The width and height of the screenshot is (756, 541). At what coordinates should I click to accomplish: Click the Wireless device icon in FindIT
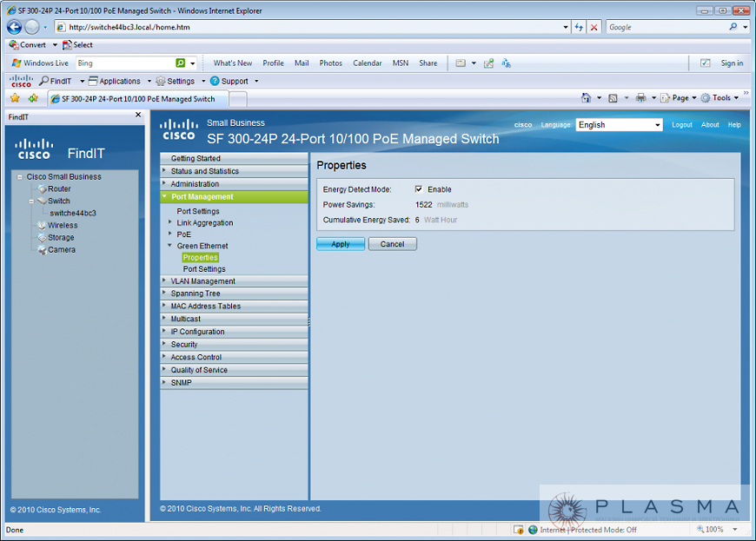tap(42, 225)
